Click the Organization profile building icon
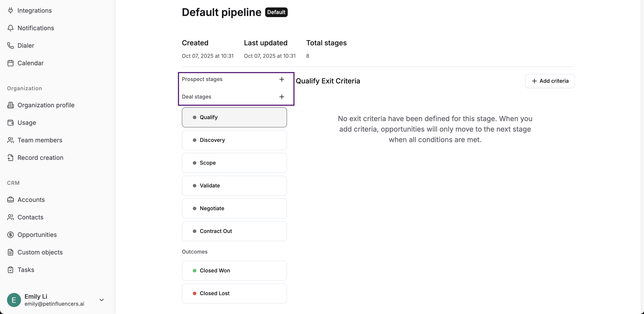This screenshot has height=314, width=644. [10, 105]
